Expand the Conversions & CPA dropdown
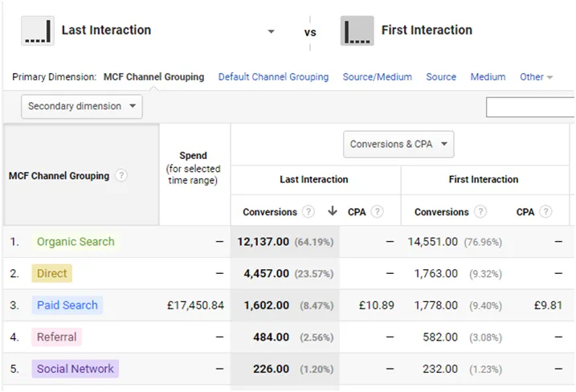Viewport: 576px width, 392px height. 399,145
